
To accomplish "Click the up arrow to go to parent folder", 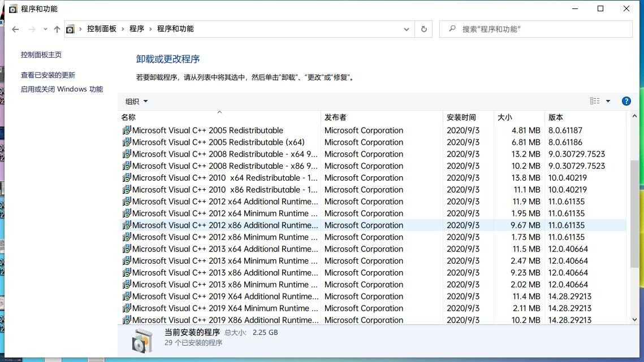I will click(57, 29).
